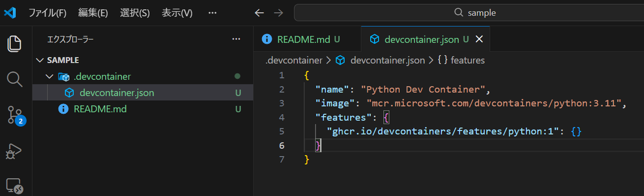
Task: Show more menu bar items via ellipsis
Action: [213, 12]
